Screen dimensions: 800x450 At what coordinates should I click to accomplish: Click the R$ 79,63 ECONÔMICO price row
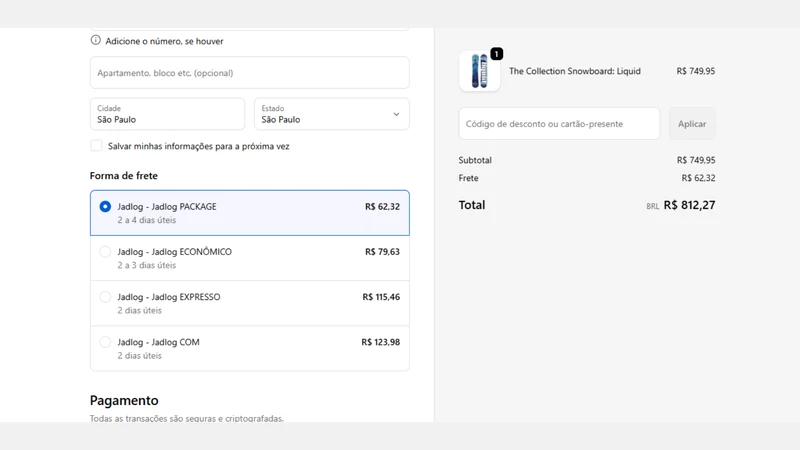point(249,258)
